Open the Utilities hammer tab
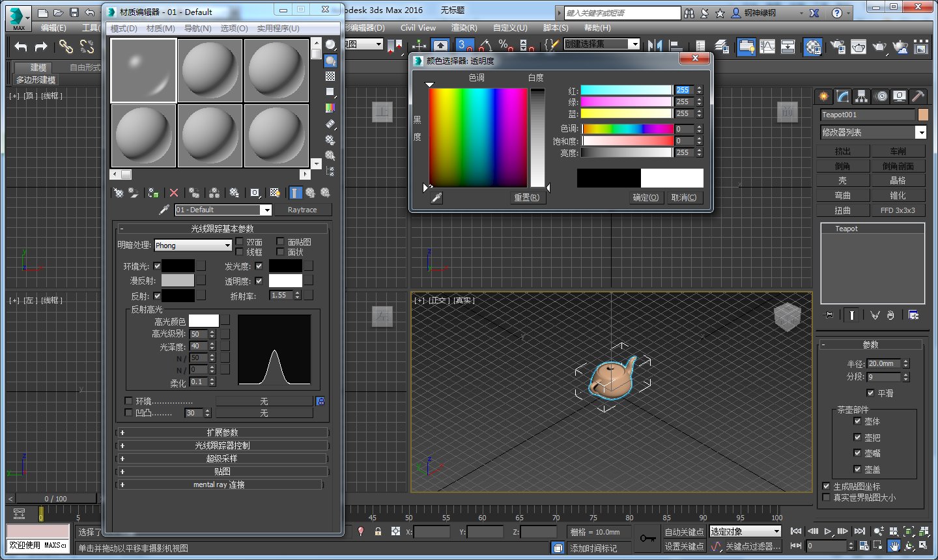This screenshot has width=938, height=560. (918, 96)
